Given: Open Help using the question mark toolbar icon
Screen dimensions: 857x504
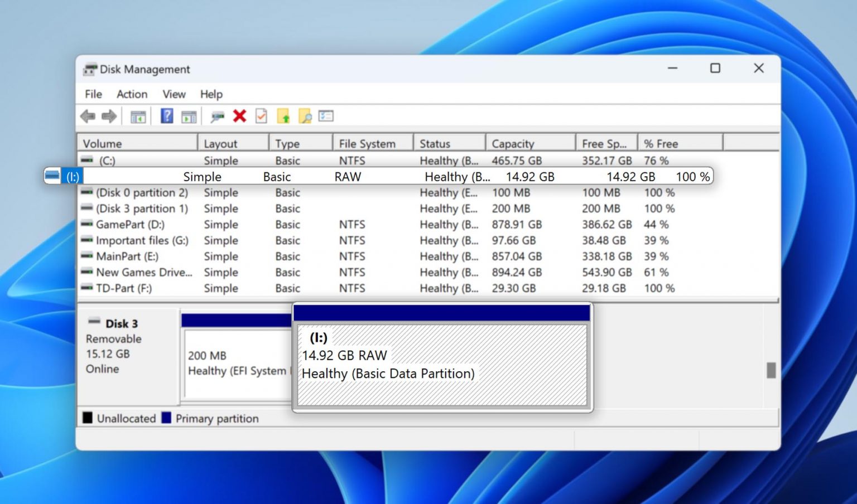Looking at the screenshot, I should (166, 116).
